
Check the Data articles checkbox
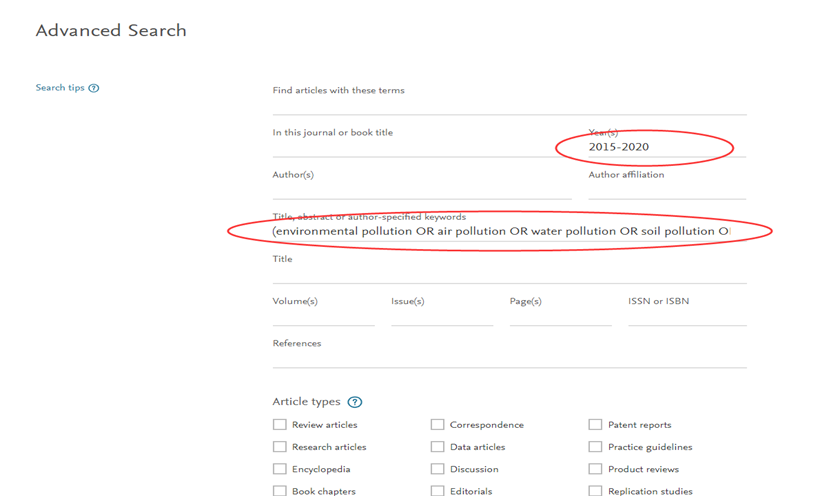[438, 447]
